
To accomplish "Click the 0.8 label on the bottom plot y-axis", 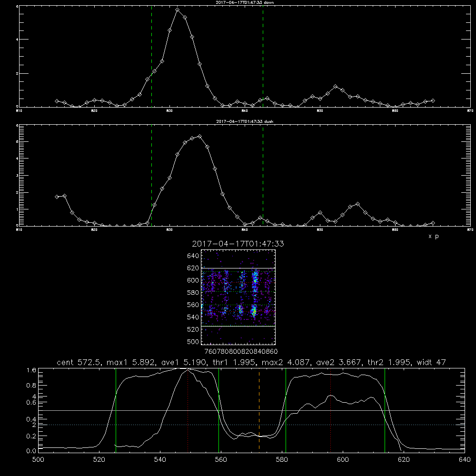I will [x=31, y=386].
